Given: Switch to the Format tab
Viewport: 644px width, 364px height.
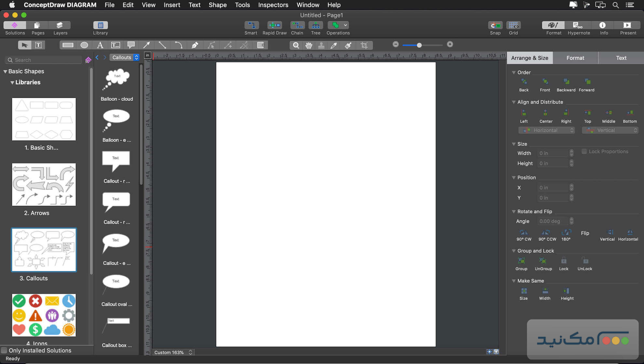Looking at the screenshot, I should click(x=575, y=58).
